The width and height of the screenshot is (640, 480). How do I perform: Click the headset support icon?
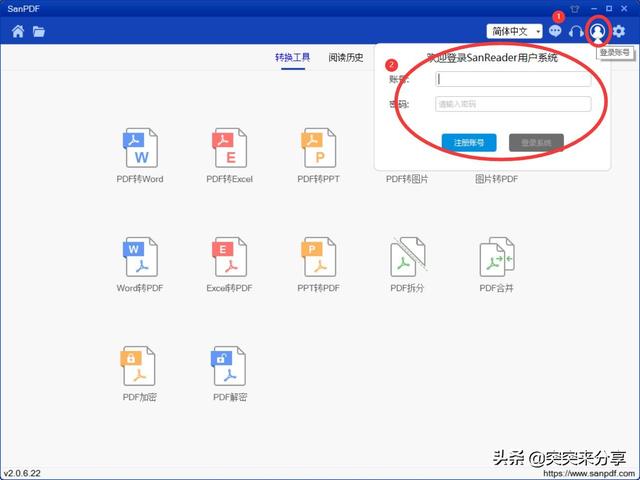[x=576, y=31]
